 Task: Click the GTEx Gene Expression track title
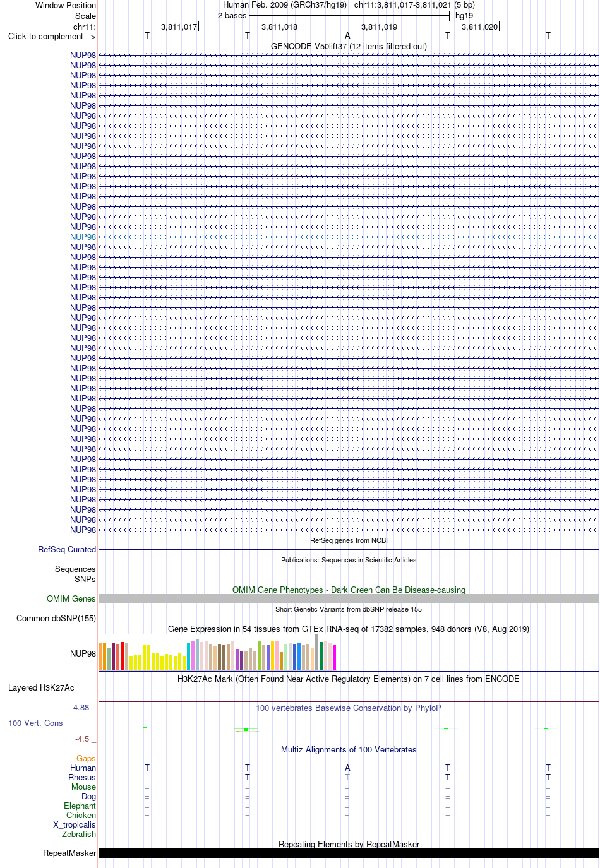coord(349,629)
